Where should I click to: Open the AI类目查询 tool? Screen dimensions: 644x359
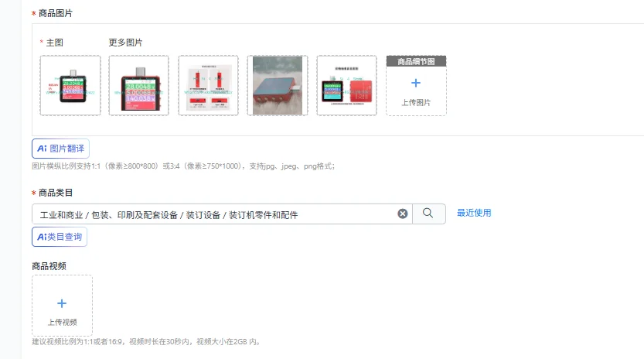[60, 237]
